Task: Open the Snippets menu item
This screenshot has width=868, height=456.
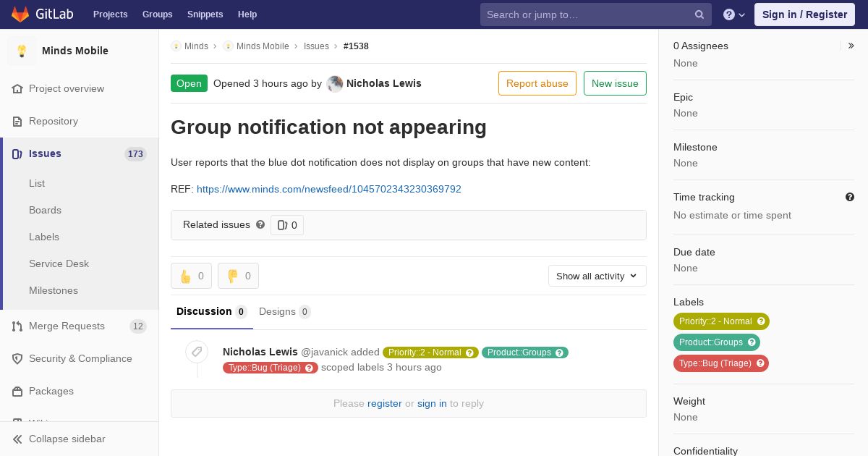Action: click(x=205, y=14)
